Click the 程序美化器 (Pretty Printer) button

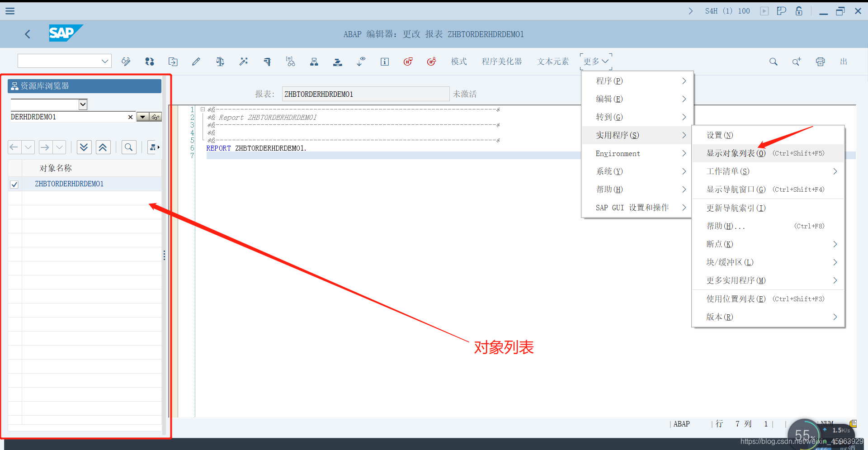502,62
